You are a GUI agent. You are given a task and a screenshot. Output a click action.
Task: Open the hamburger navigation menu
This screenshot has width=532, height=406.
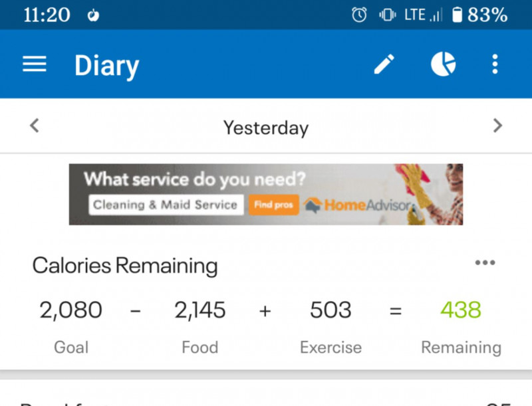[x=35, y=64]
